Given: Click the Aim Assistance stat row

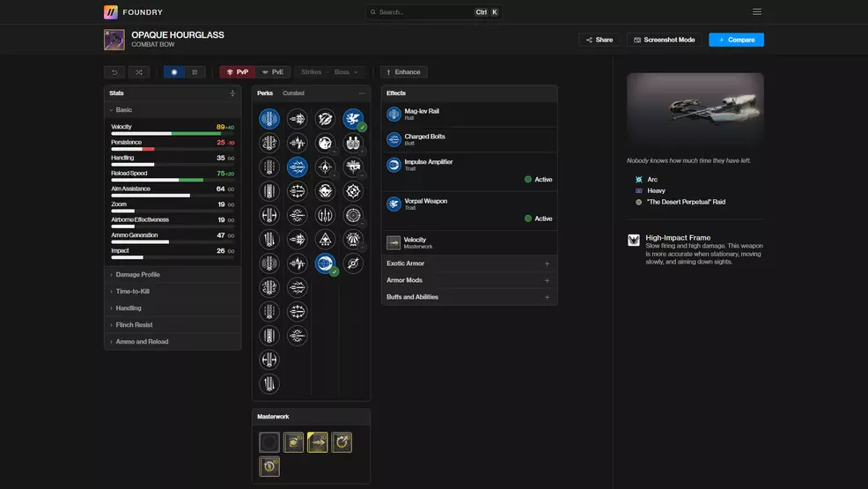Looking at the screenshot, I should pyautogui.click(x=173, y=191).
